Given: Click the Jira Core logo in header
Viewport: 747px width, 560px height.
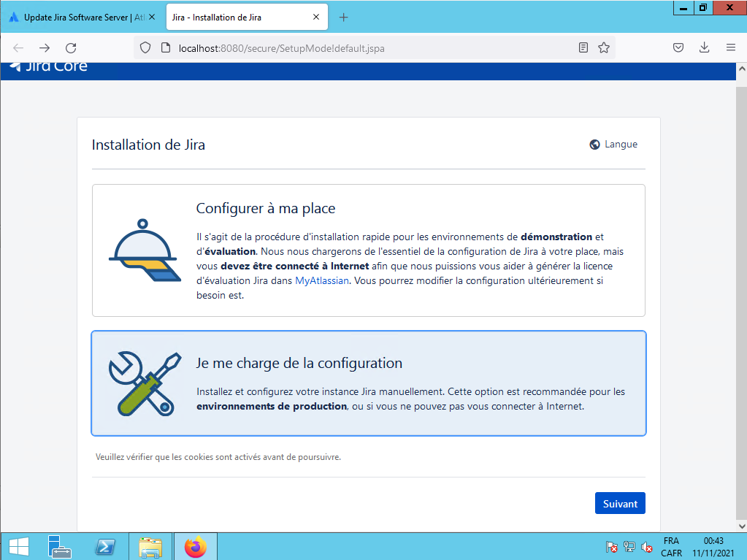Looking at the screenshot, I should (49, 66).
